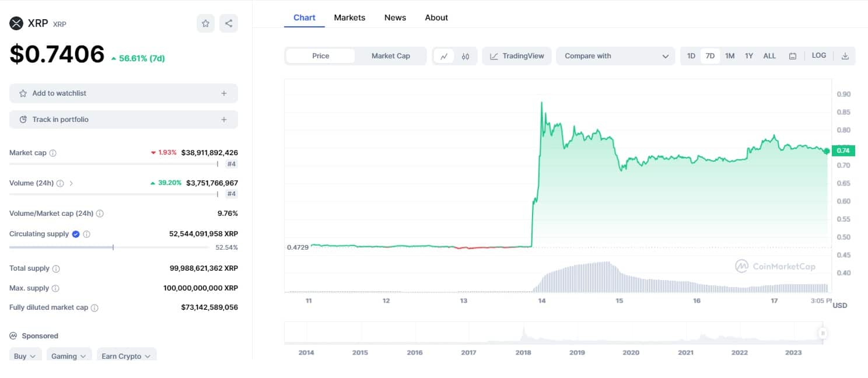868x378 pixels.
Task: Click the current price dot on chart
Action: (x=827, y=151)
